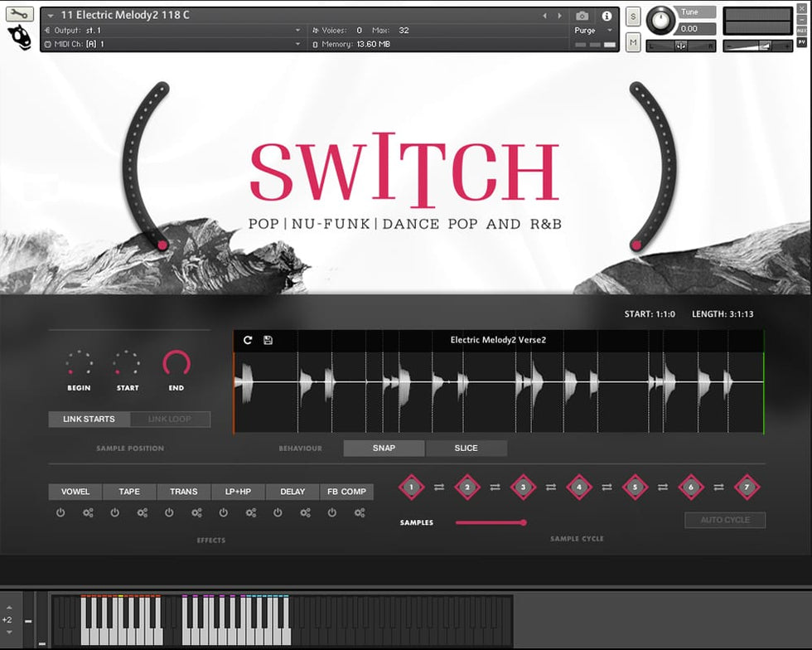This screenshot has width=812, height=650.
Task: Select the SNAP behaviour tab
Action: 384,449
